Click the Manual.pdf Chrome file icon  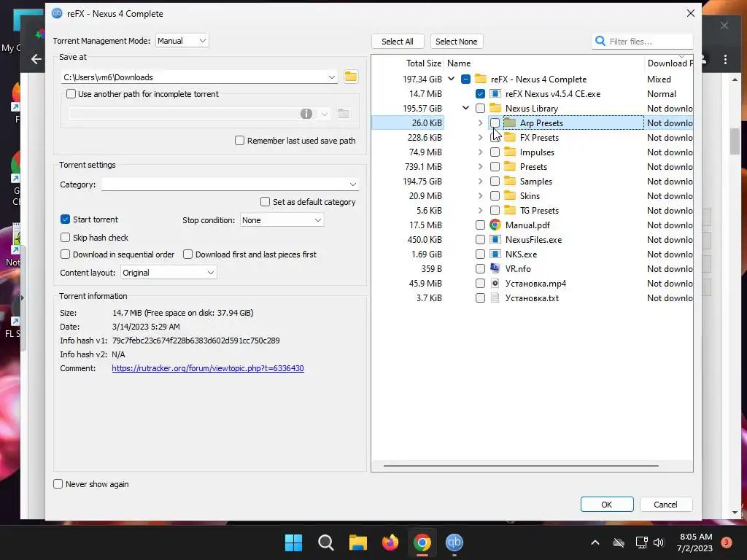[x=495, y=225]
